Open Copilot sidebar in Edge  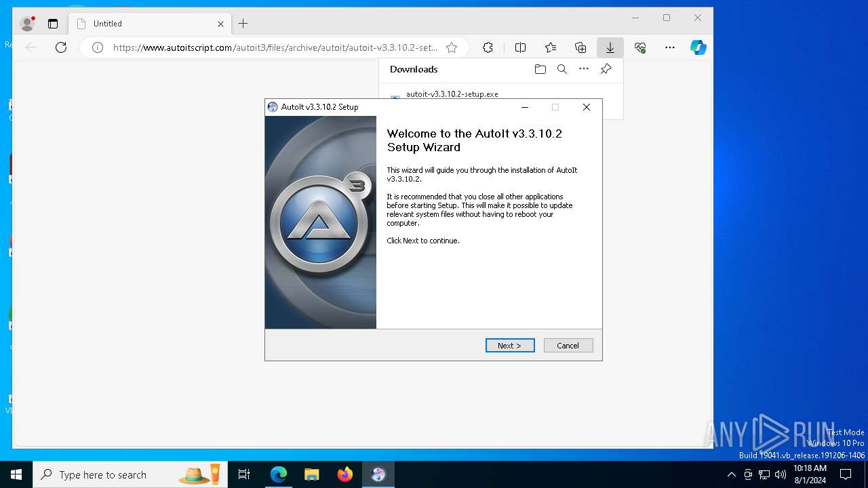click(x=698, y=47)
